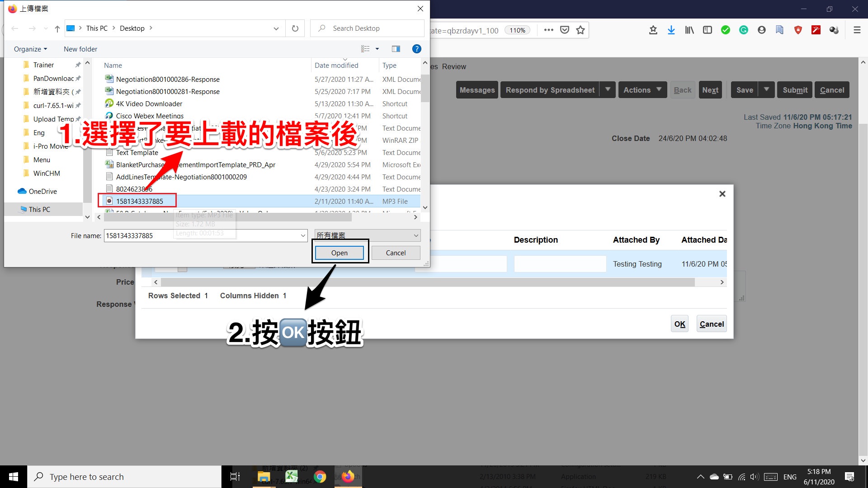Change view layout icon
This screenshot has width=868, height=488.
click(x=365, y=49)
